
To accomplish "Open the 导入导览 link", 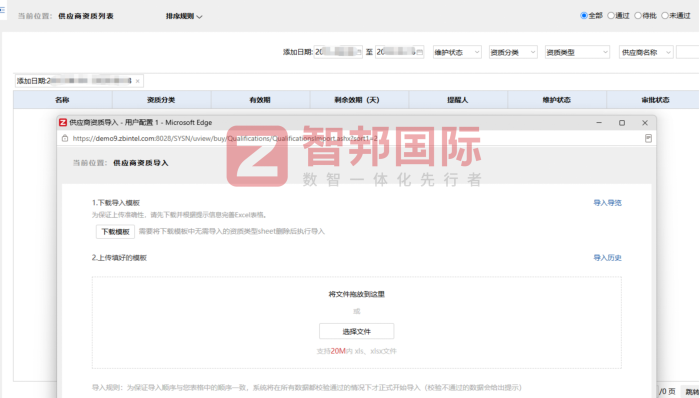I will click(607, 203).
